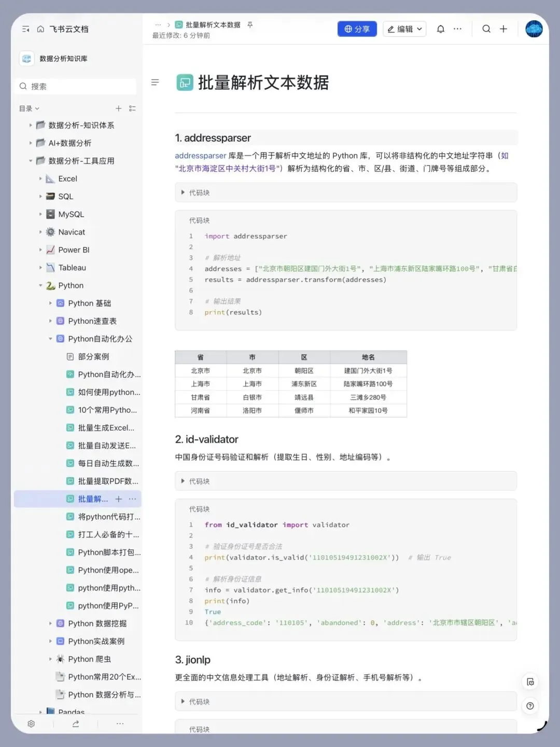Collapse the 数据分析-工具应用 folder

click(31, 161)
